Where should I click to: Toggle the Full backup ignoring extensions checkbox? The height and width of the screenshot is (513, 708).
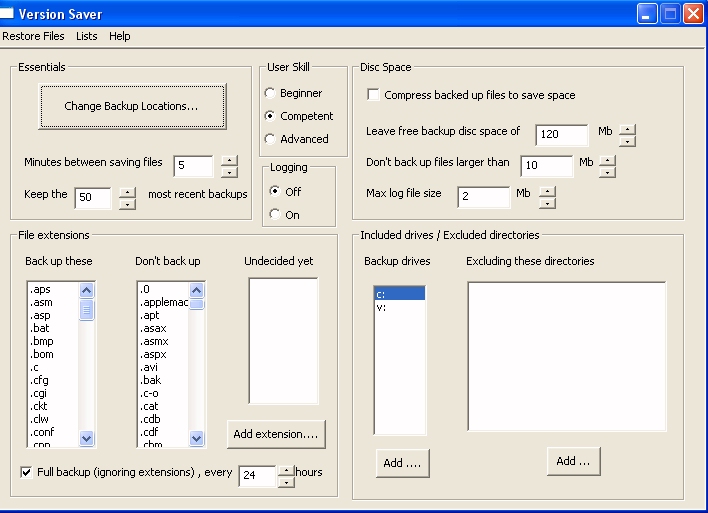(26, 472)
